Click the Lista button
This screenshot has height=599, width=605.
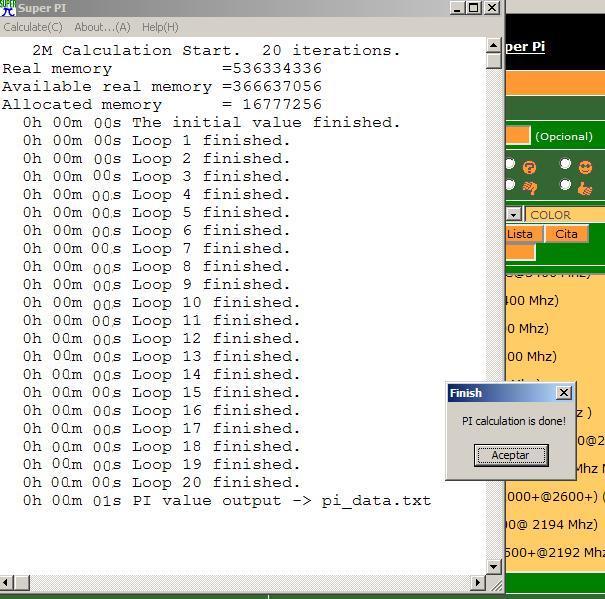[x=521, y=234]
